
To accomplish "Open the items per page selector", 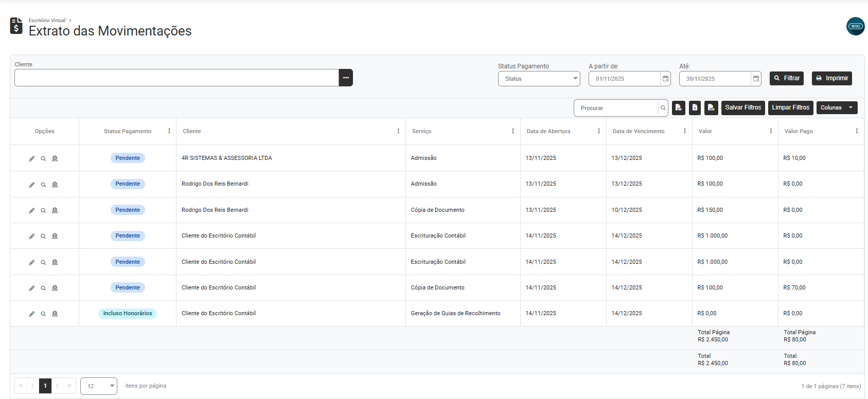I will [99, 386].
